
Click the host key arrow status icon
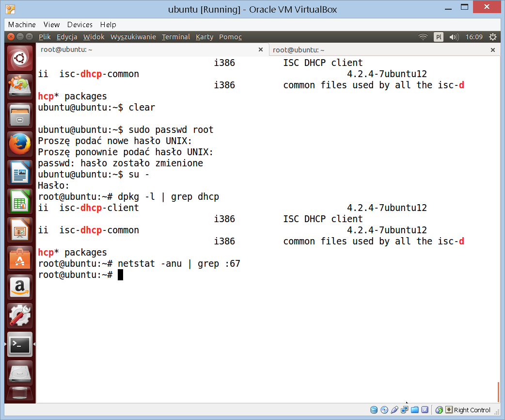[449, 410]
